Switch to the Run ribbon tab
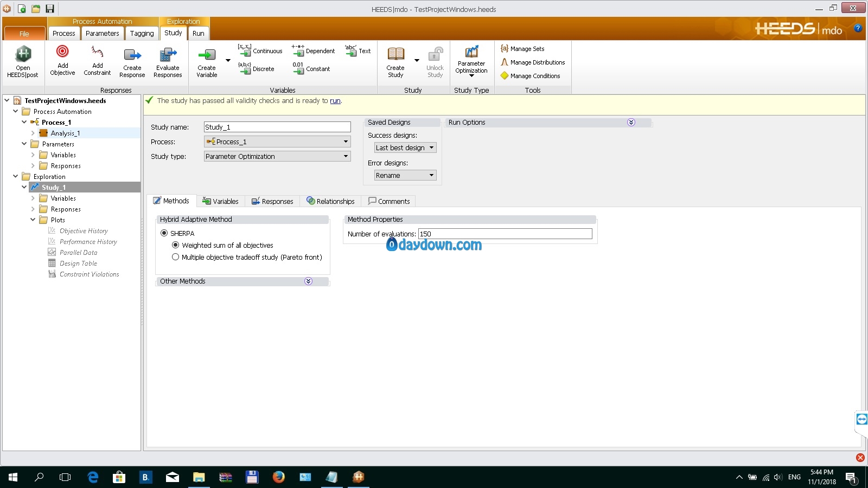This screenshot has height=488, width=868. click(x=199, y=33)
